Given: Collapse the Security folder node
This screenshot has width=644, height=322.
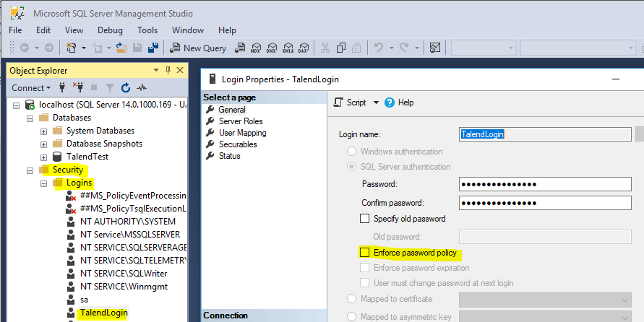Looking at the screenshot, I should pos(30,170).
